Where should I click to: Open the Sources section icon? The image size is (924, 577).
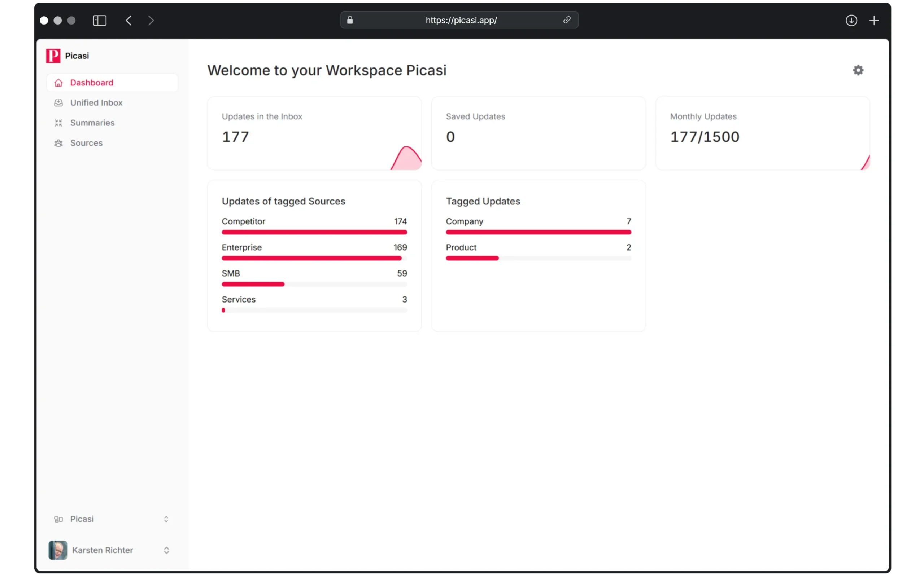pos(58,143)
